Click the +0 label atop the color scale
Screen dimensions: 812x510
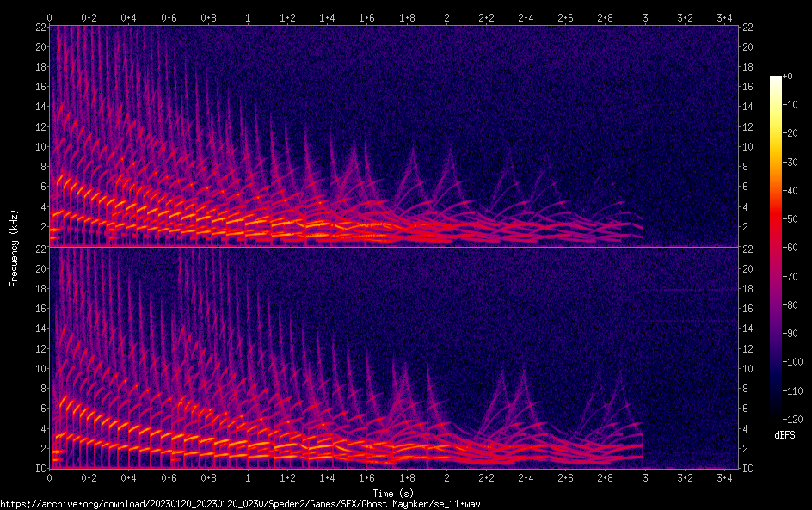791,77
